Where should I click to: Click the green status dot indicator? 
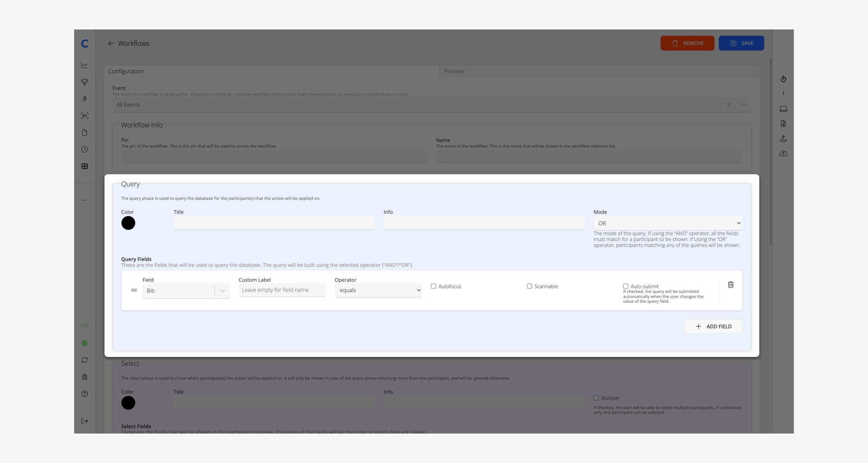point(85,343)
